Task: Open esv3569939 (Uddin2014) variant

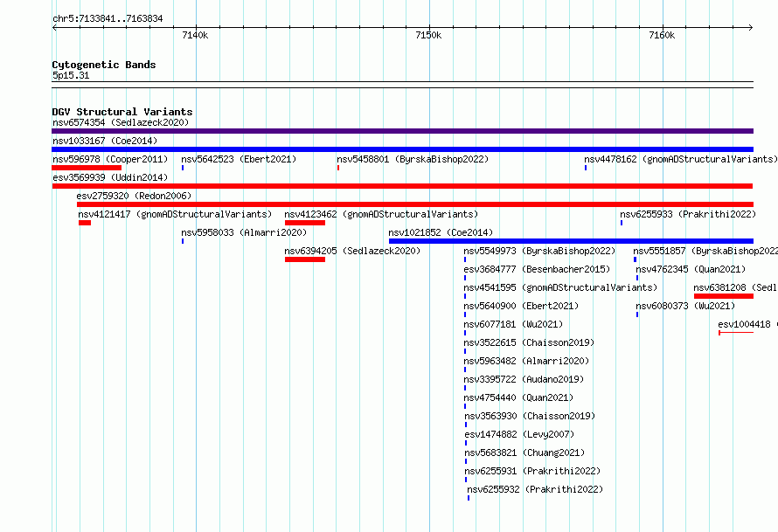Action: tap(110, 177)
